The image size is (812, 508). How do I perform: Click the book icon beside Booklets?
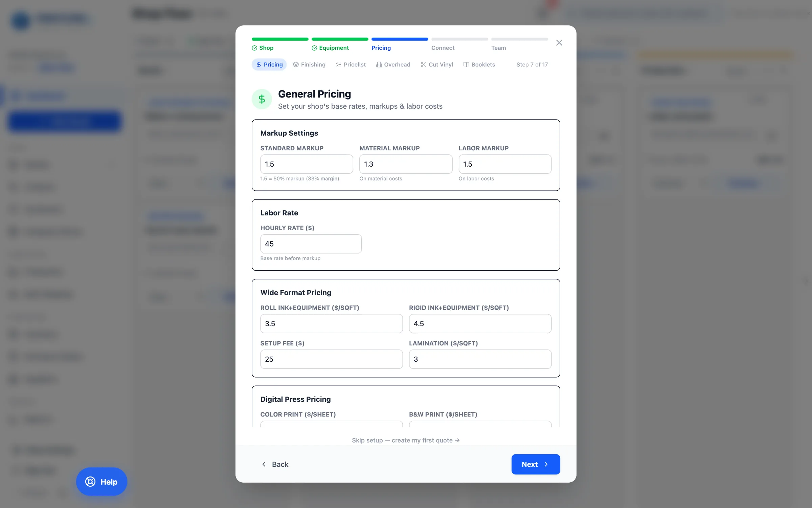(x=466, y=64)
